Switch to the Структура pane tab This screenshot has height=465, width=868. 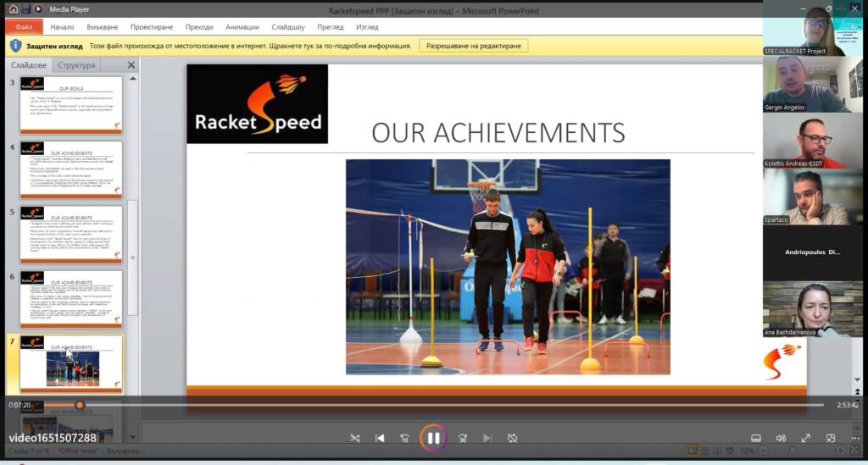click(x=76, y=64)
